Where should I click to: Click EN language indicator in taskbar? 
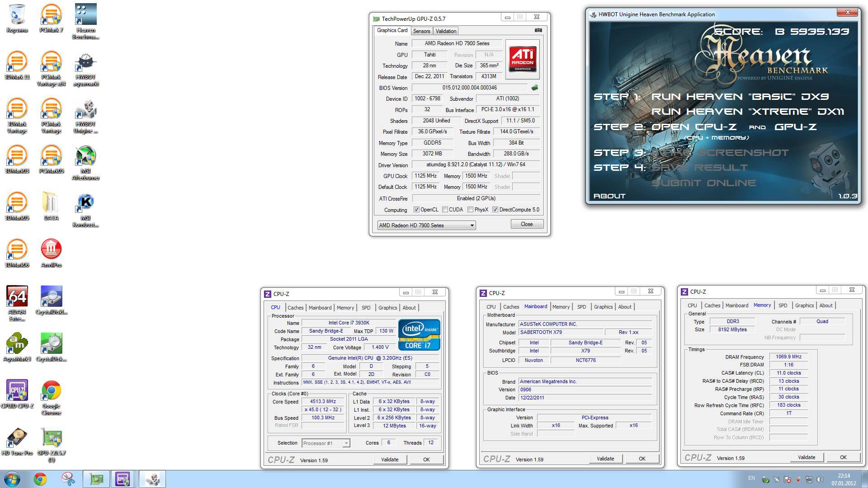click(x=751, y=478)
